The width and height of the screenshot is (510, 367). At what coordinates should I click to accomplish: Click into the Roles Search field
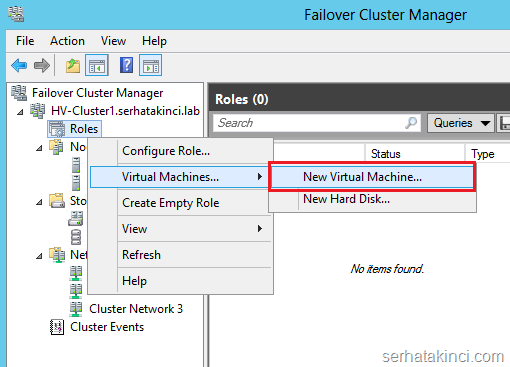pos(317,123)
